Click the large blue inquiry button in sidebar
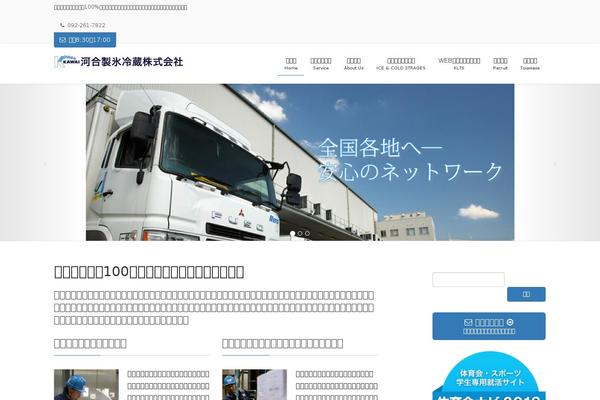 coord(489,326)
